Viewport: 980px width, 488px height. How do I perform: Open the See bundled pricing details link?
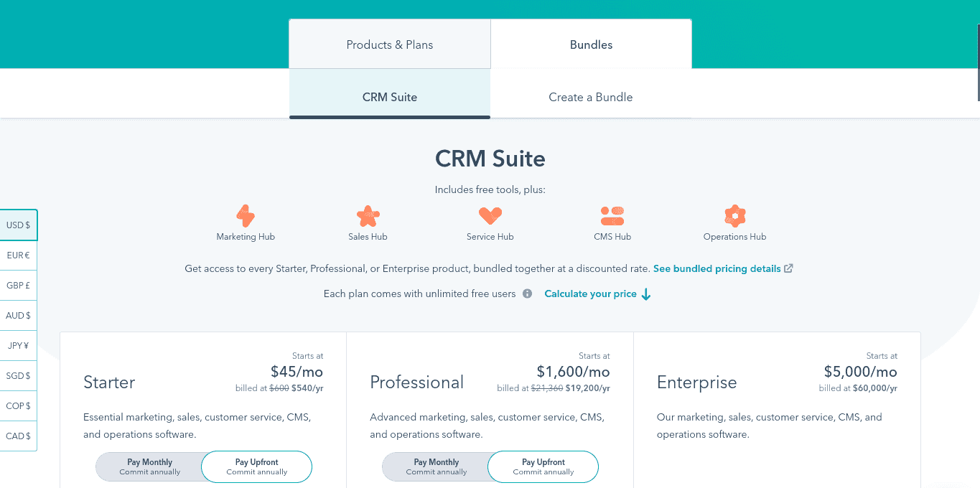[717, 268]
